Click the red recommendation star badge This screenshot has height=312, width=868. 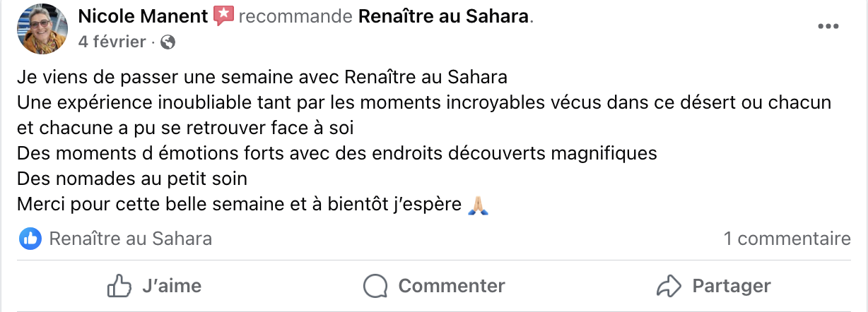pyautogui.click(x=223, y=16)
